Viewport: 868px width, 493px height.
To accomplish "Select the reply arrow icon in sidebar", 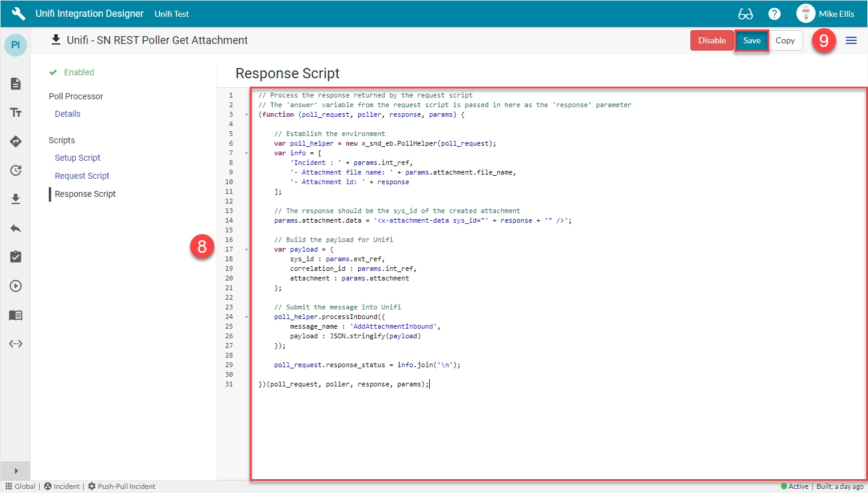I will (x=16, y=228).
